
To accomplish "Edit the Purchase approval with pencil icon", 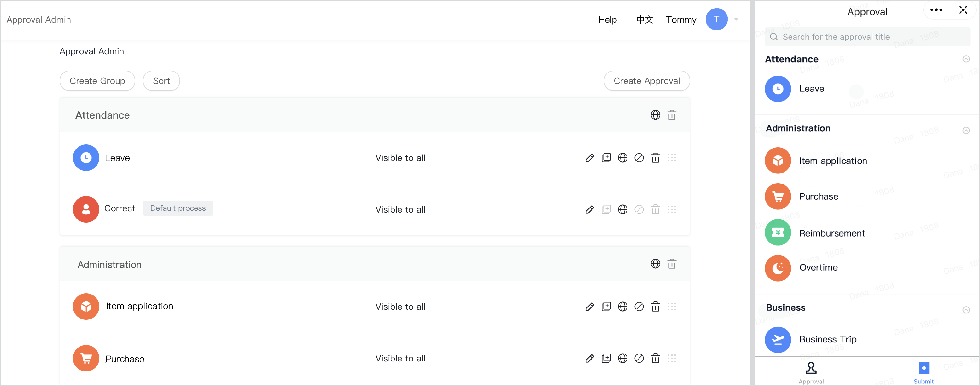I will (590, 359).
